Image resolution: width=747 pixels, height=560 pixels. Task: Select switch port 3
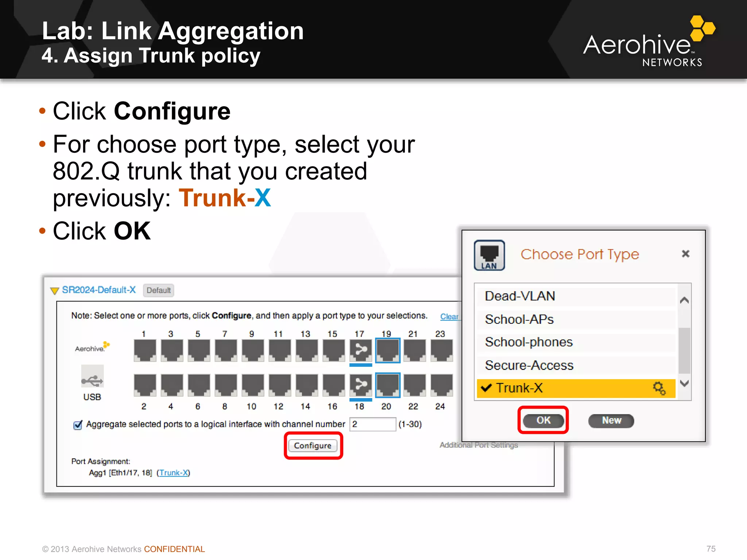pyautogui.click(x=172, y=350)
